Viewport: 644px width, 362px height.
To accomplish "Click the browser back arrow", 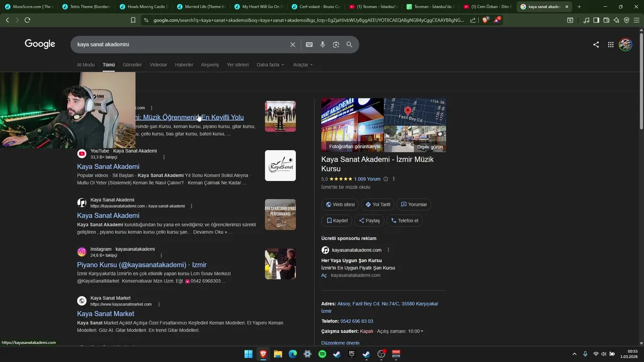I will (x=7, y=20).
